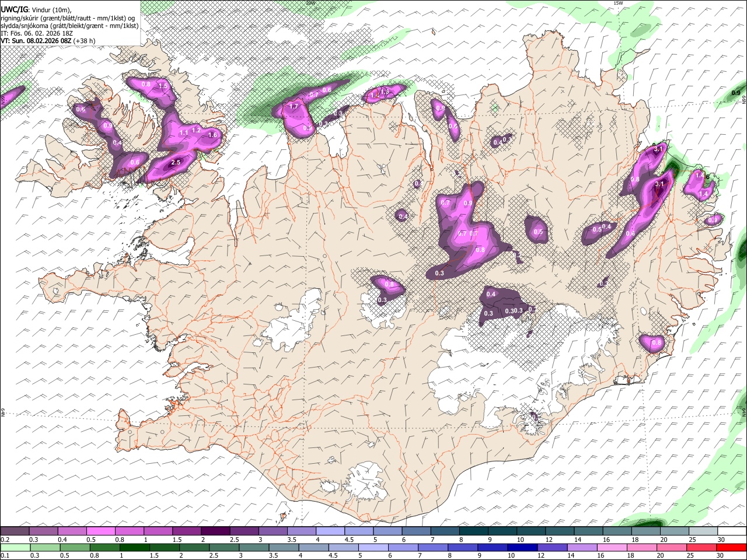Click the 'UWC/IG: Vindur (10m)' title text
This screenshot has width=747, height=560.
click(36, 10)
